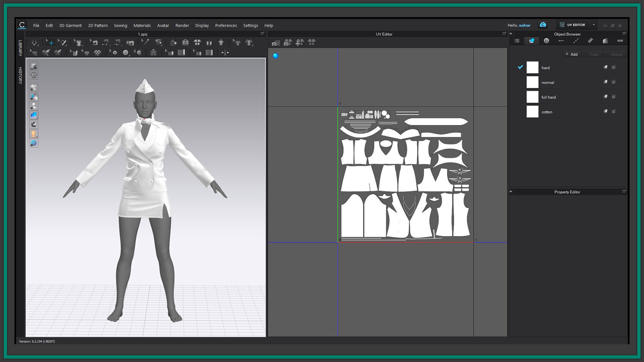Select the cotton fabric row name
This screenshot has height=362, width=644.
[x=547, y=112]
